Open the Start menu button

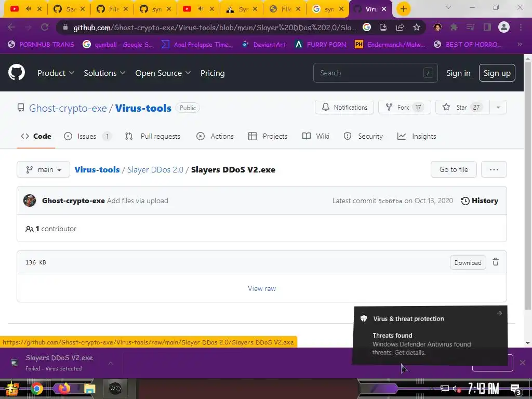click(12, 389)
